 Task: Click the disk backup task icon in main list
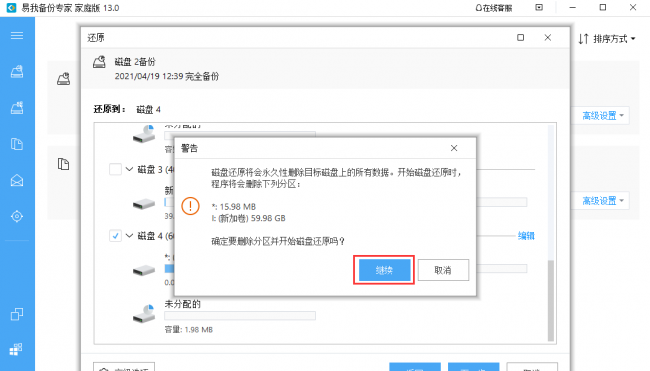tap(63, 78)
